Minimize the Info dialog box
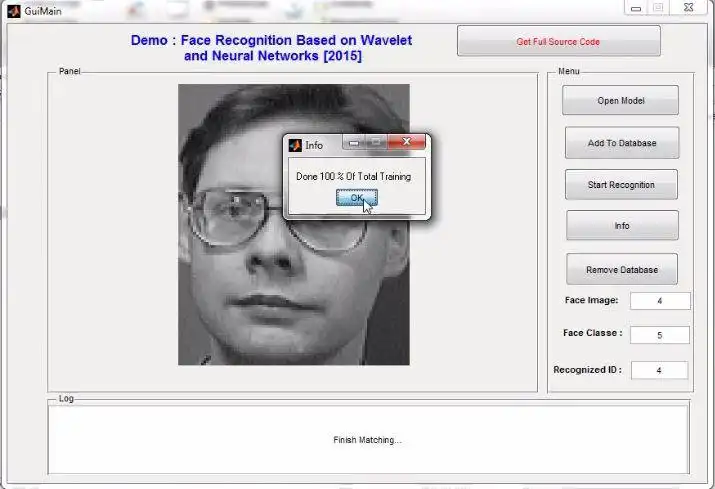715x489 pixels. [354, 142]
